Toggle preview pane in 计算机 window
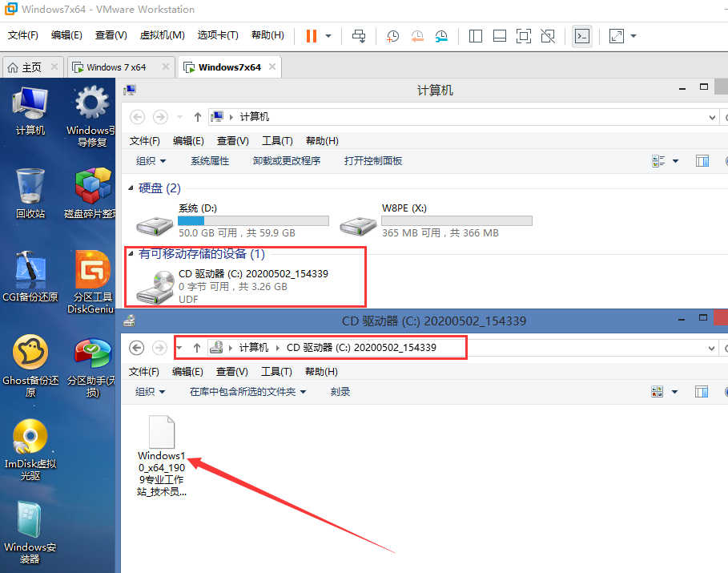This screenshot has width=728, height=573. [x=702, y=161]
